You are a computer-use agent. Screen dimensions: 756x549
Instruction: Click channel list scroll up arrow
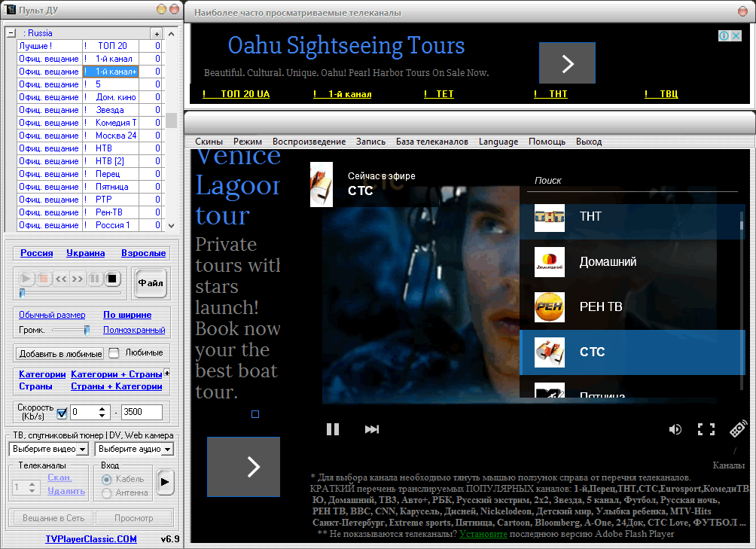171,34
